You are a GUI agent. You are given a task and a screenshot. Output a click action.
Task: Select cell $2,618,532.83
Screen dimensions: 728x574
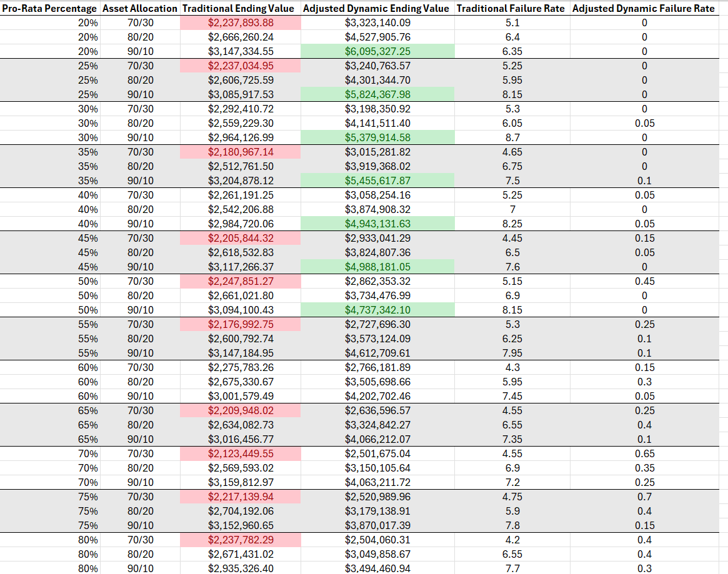240,253
